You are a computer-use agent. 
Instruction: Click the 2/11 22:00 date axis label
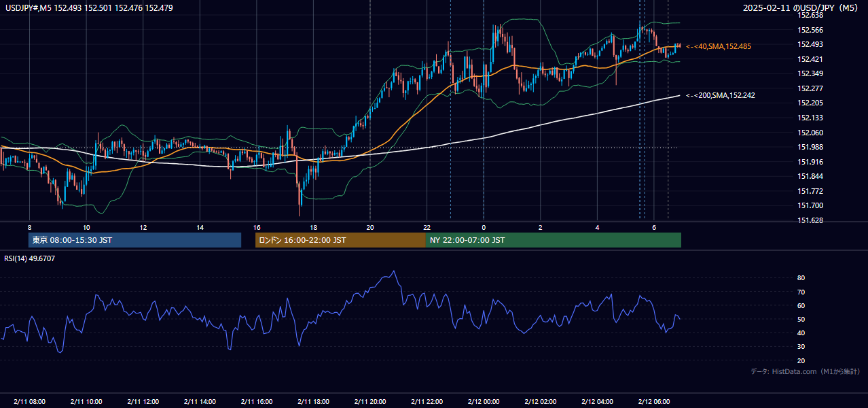427,402
